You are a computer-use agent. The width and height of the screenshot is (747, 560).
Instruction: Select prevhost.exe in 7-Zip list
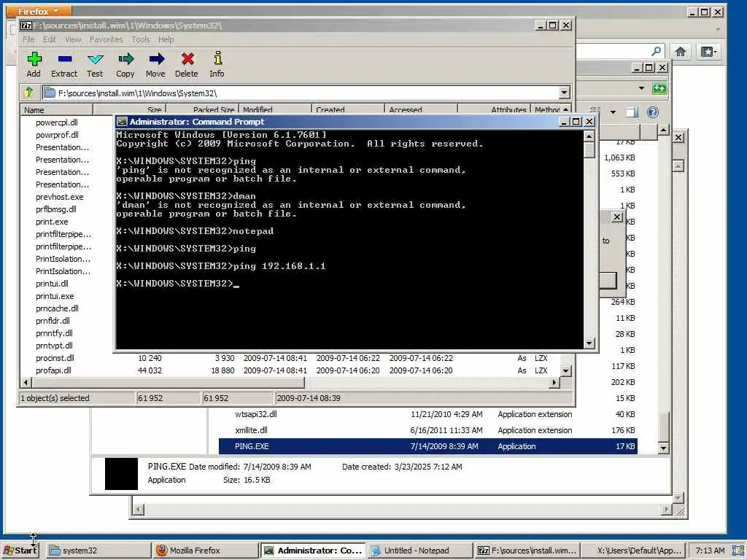click(x=59, y=197)
